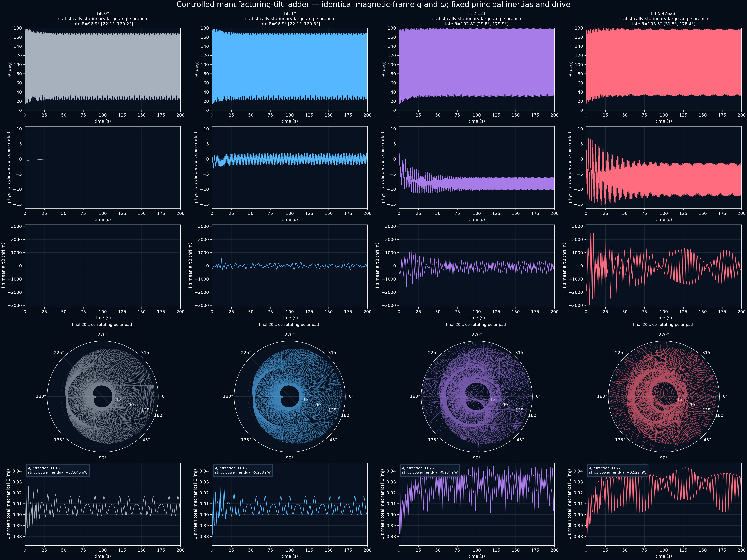The width and height of the screenshot is (747, 560).
Task: Click the 'final 20 s co-rotating polar path' title above the red polar plot
Action: [664, 325]
